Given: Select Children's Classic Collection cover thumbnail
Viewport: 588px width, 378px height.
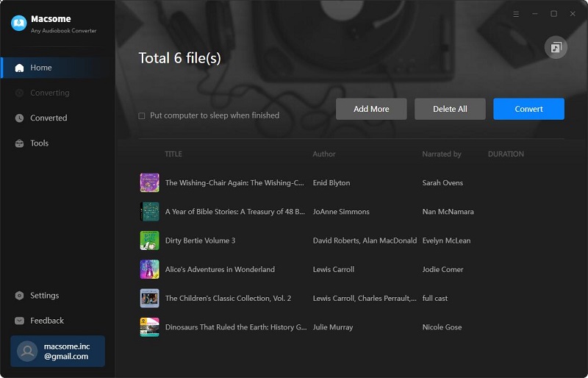Looking at the screenshot, I should (x=150, y=299).
